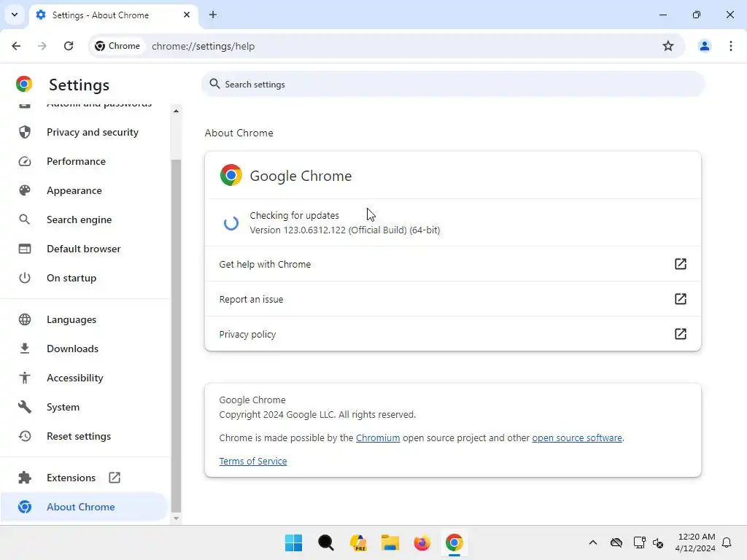The height and width of the screenshot is (560, 747).
Task: Follow the open source software link
Action: point(577,437)
